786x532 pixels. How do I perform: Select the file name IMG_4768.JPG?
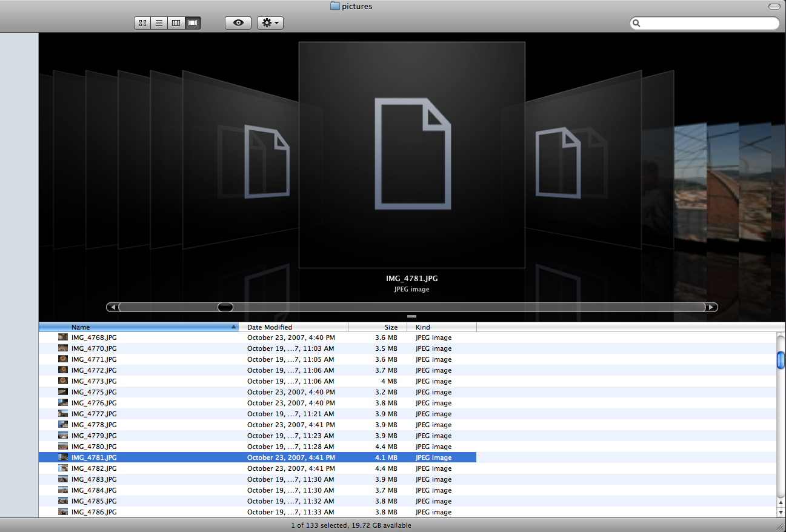coord(94,337)
